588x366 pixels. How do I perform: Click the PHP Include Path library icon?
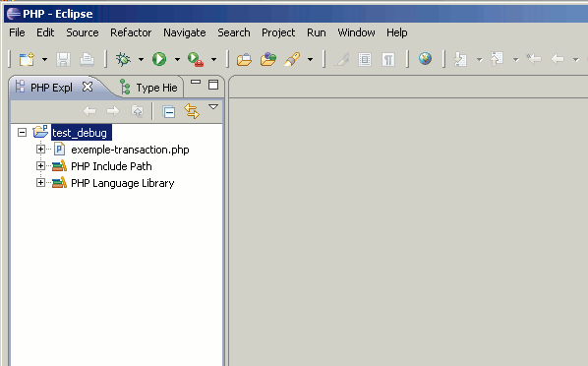pos(59,166)
